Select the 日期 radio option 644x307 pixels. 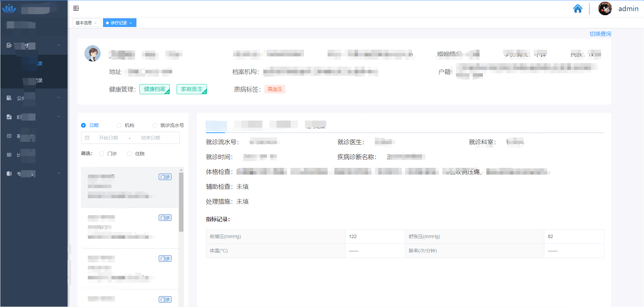83,125
